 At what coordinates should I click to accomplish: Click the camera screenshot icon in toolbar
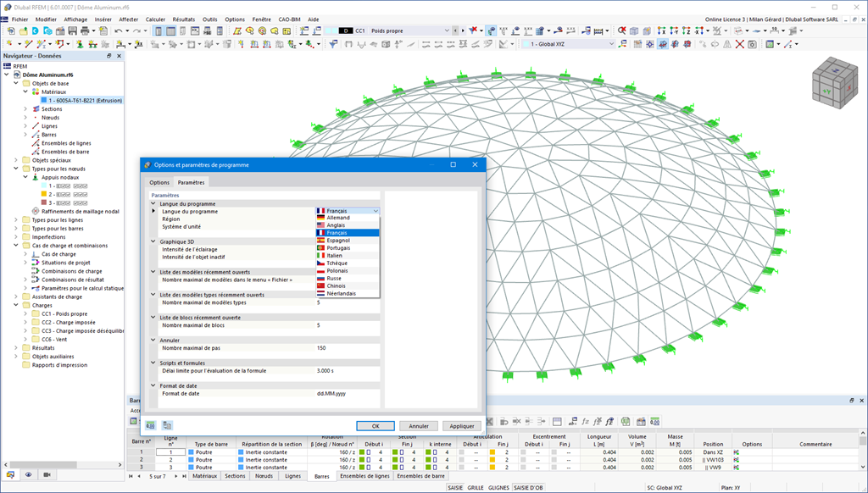753,44
